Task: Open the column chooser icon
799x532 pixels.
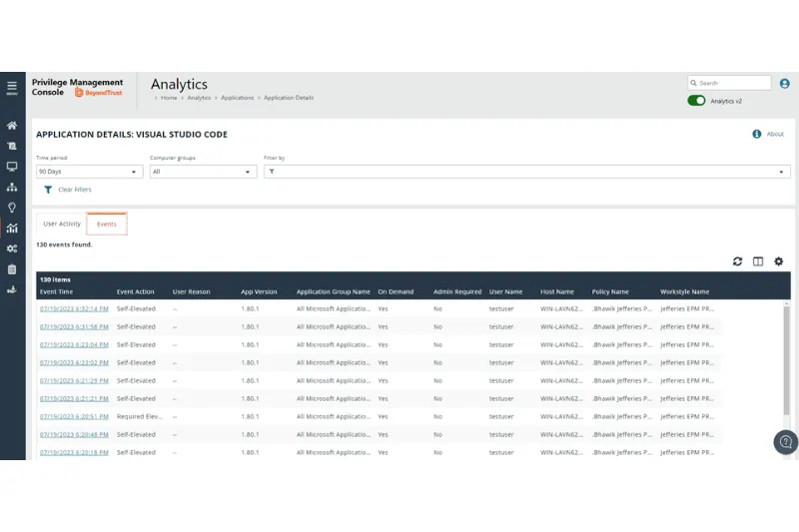Action: (758, 262)
